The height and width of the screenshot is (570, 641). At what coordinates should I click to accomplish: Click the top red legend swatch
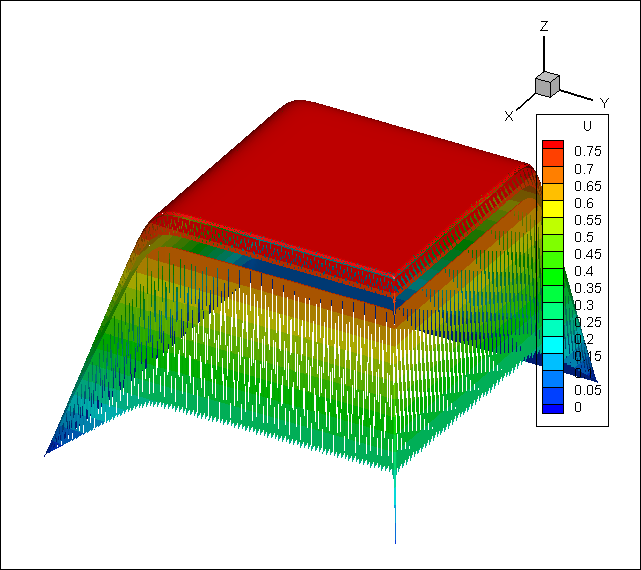coord(553,144)
